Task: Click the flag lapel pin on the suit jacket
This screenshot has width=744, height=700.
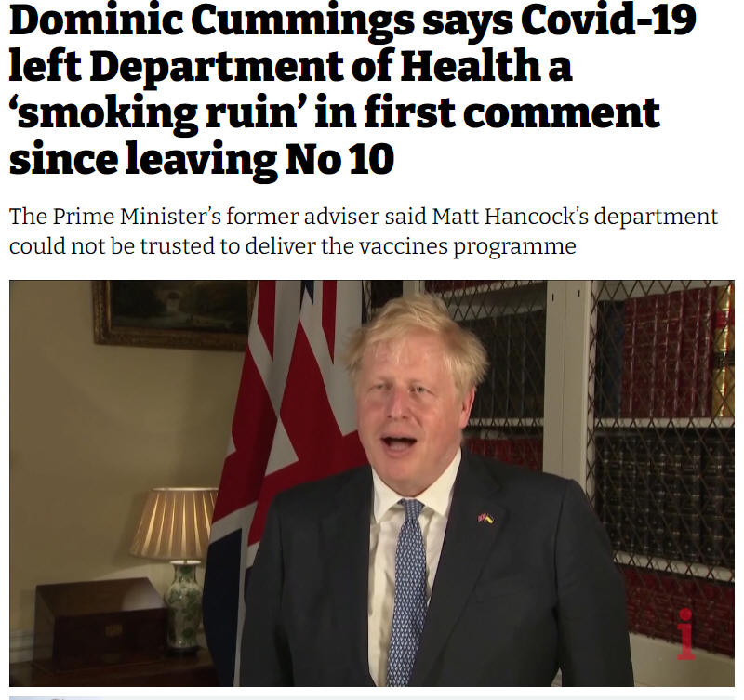Action: click(485, 518)
